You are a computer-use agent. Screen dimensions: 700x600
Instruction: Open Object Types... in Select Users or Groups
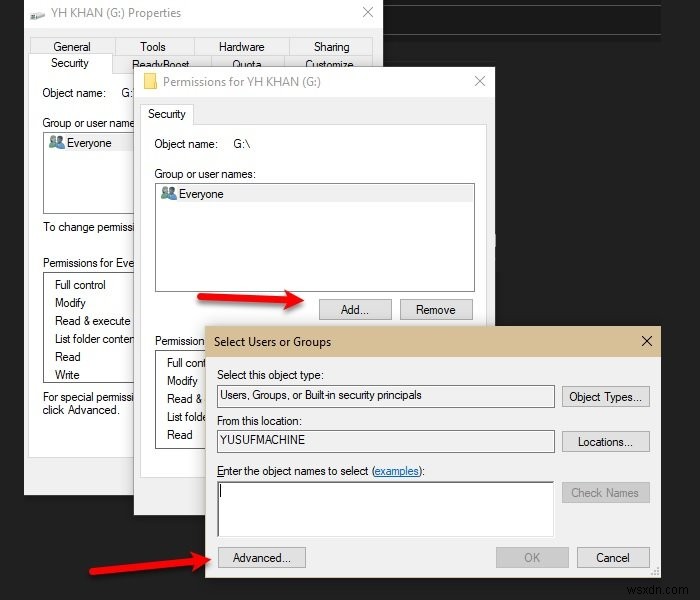click(x=605, y=396)
